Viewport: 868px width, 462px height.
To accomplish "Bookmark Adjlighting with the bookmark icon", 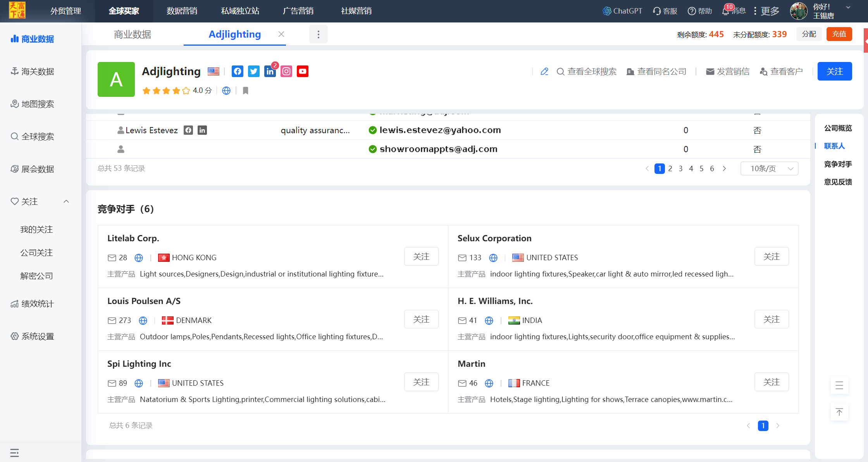I will [x=245, y=91].
